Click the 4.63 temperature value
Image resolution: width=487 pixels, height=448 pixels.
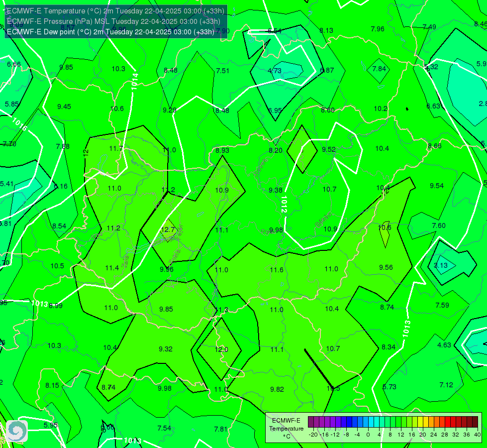444,345
